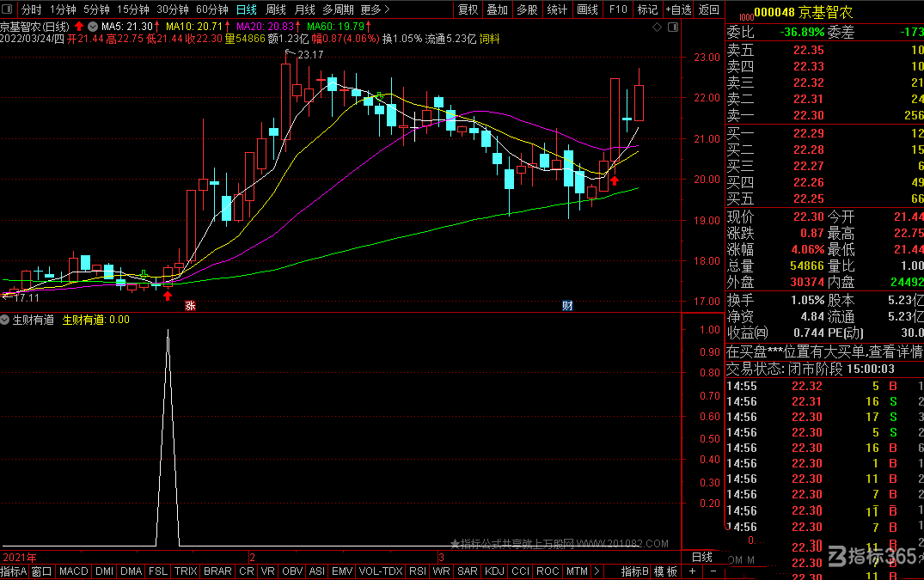924x580 pixels.
Task: Toggle the left sidebar panel icon
Action: click(x=7, y=9)
